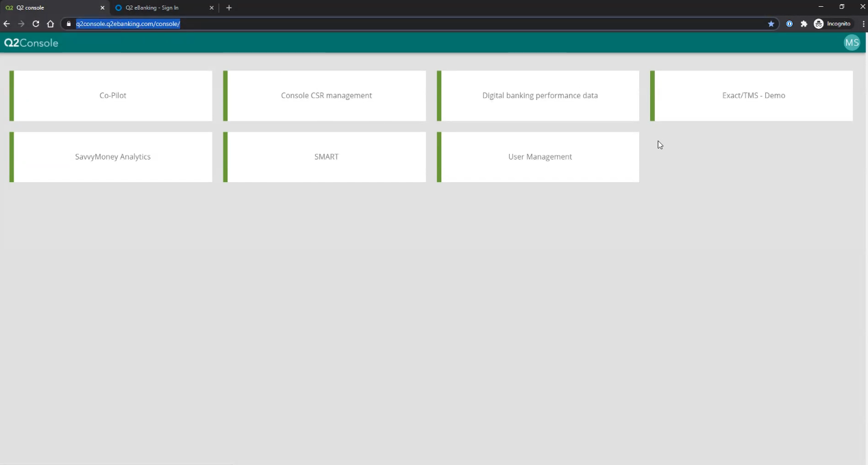Open new browser tab with plus

tap(229, 8)
